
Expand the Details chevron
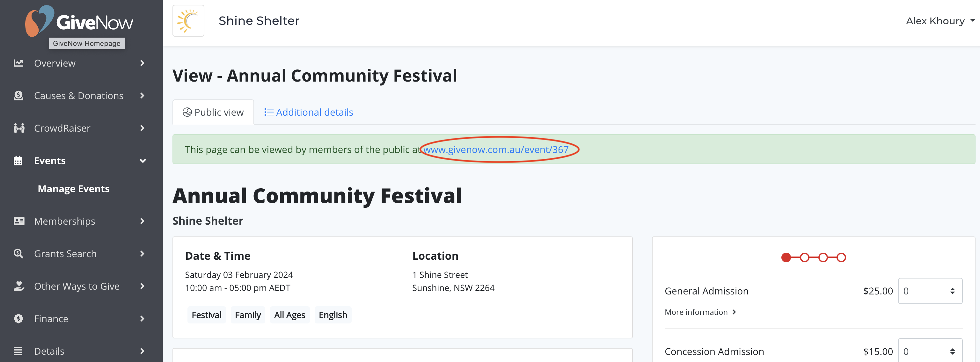[142, 351]
